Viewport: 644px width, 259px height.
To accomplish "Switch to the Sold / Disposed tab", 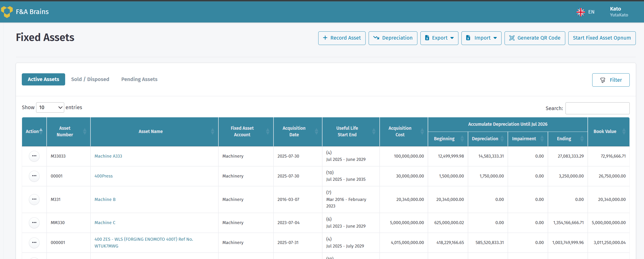I will [90, 79].
